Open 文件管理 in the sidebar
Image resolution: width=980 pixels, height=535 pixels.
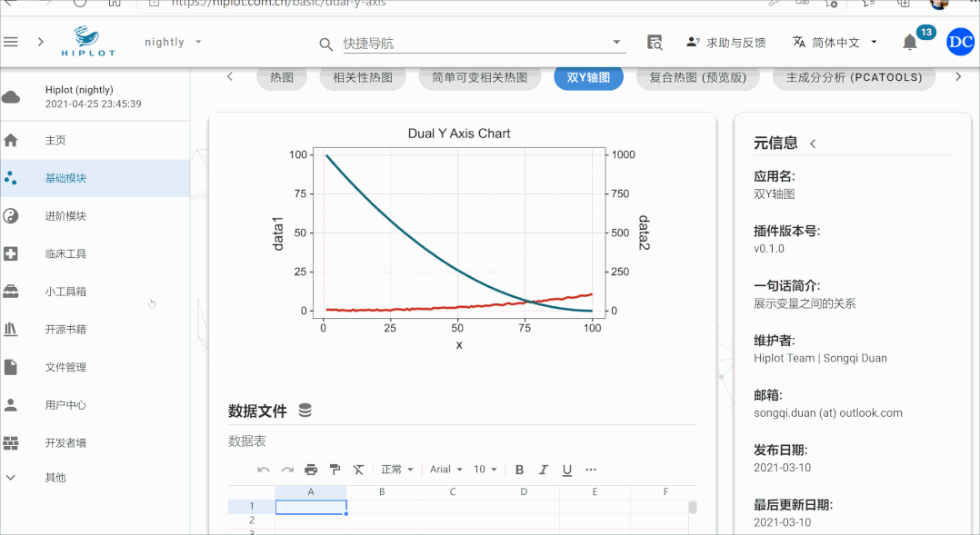pos(95,367)
